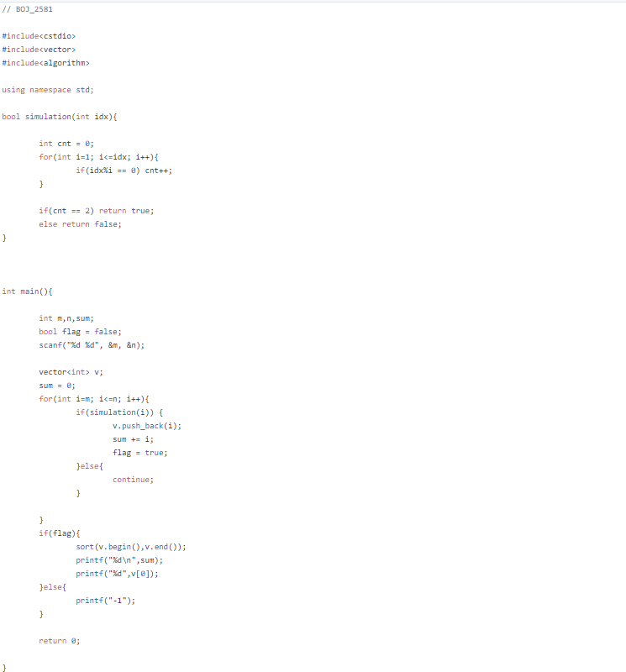Click the "#include<algorithm>" line

tap(45, 63)
